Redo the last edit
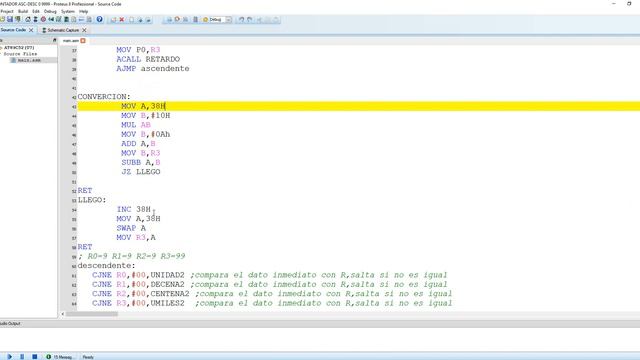Viewport: 640px width, 360px height. pos(249,20)
